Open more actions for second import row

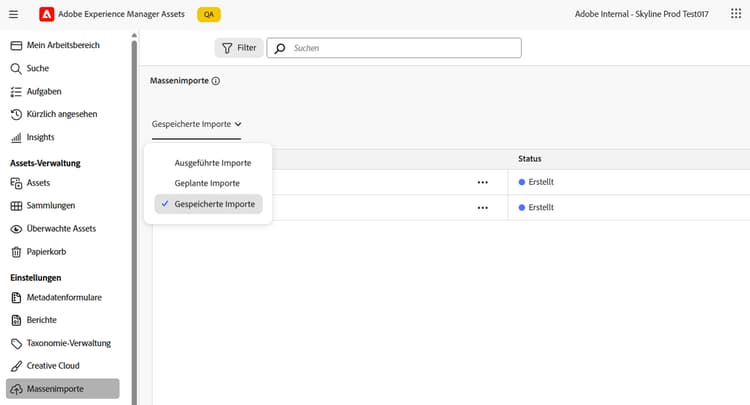pyautogui.click(x=483, y=208)
